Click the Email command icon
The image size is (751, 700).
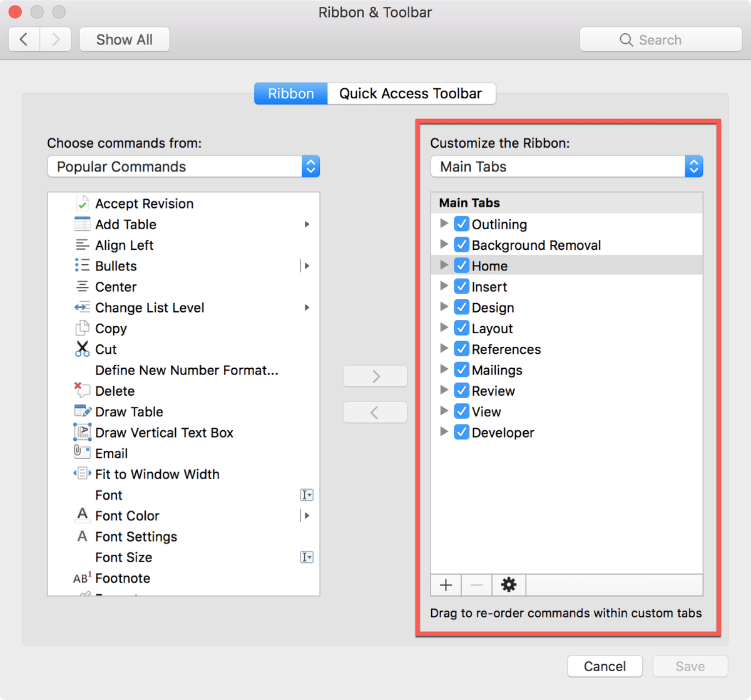pyautogui.click(x=82, y=452)
